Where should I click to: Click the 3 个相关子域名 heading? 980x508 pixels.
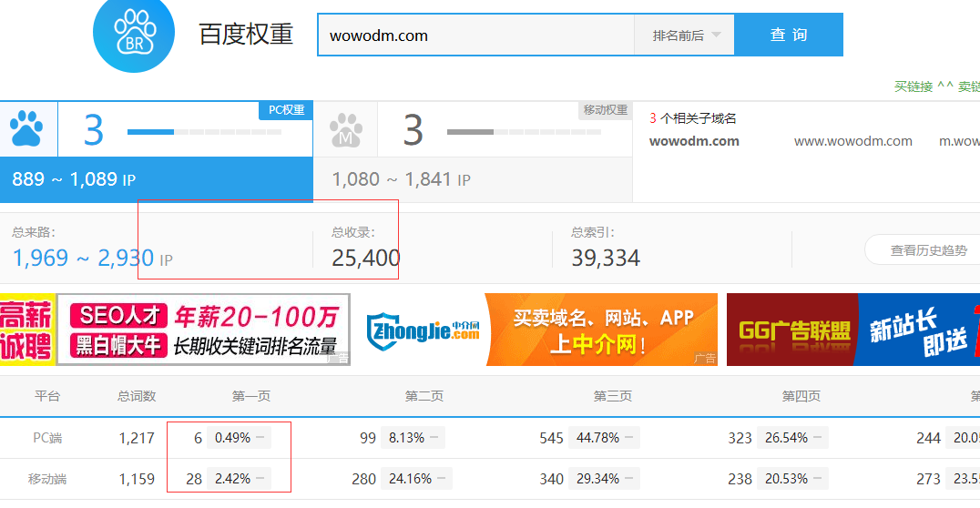pos(692,118)
